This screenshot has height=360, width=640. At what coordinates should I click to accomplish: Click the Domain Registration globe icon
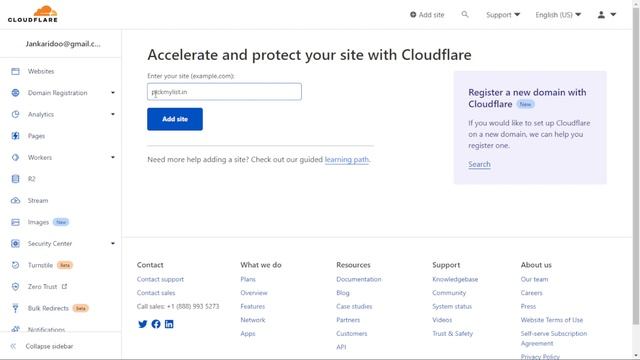16,93
